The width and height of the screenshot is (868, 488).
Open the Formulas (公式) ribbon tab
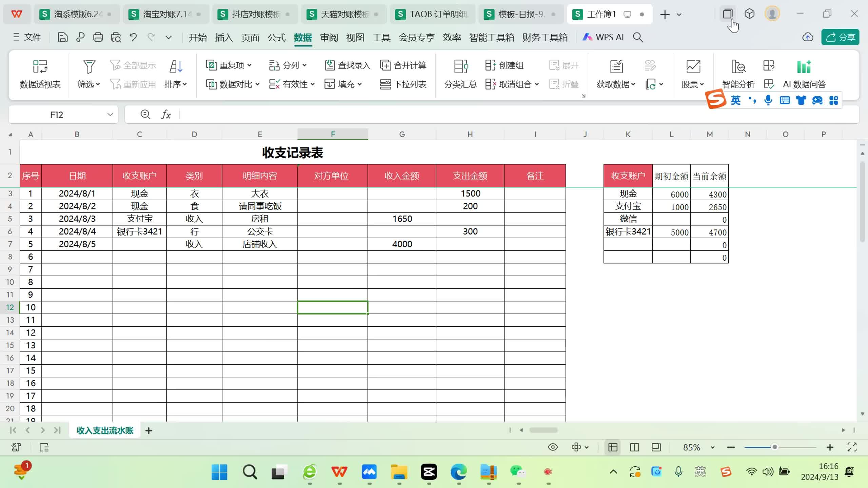[x=276, y=37]
